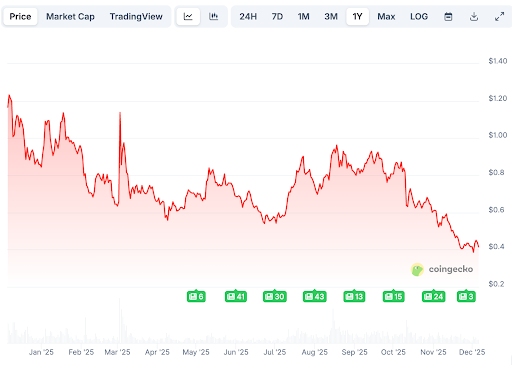
Task: Click the $0.6 axis label
Action: point(496,210)
